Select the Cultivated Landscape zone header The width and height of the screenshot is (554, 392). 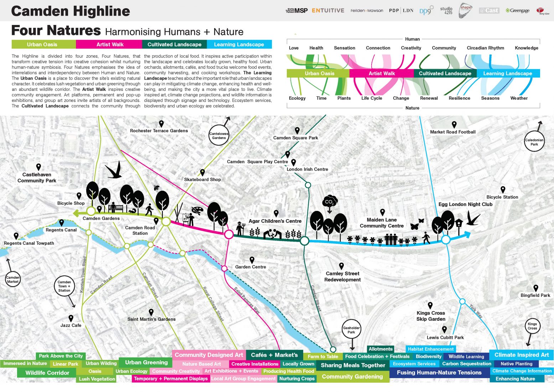point(175,44)
